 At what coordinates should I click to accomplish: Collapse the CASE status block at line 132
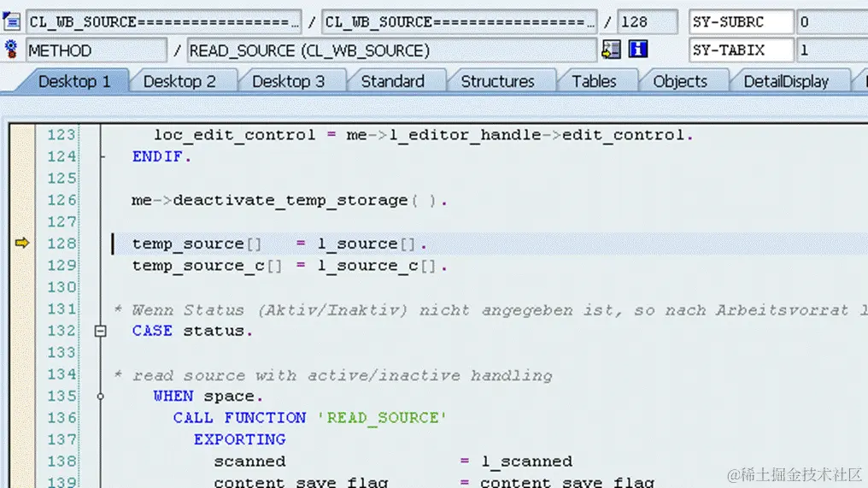point(100,331)
